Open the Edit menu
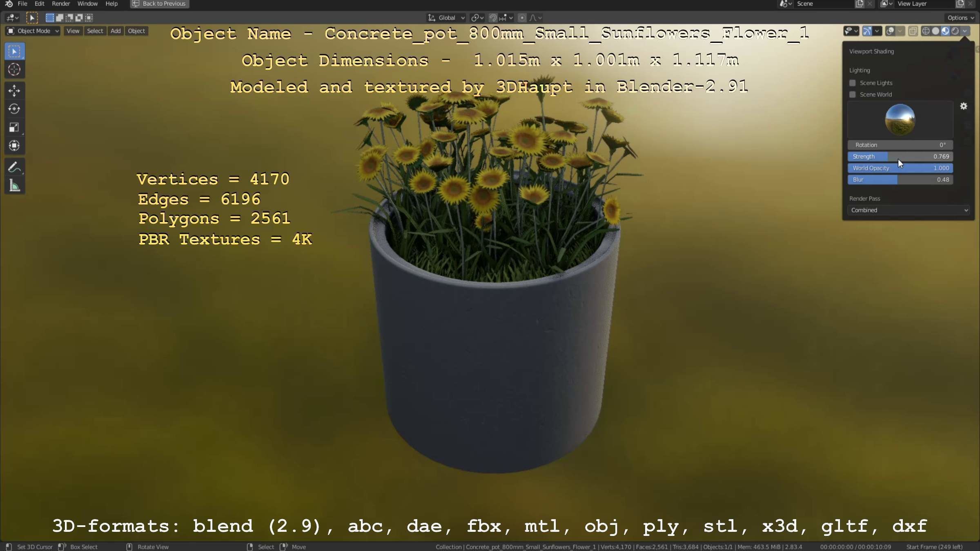 pyautogui.click(x=39, y=4)
